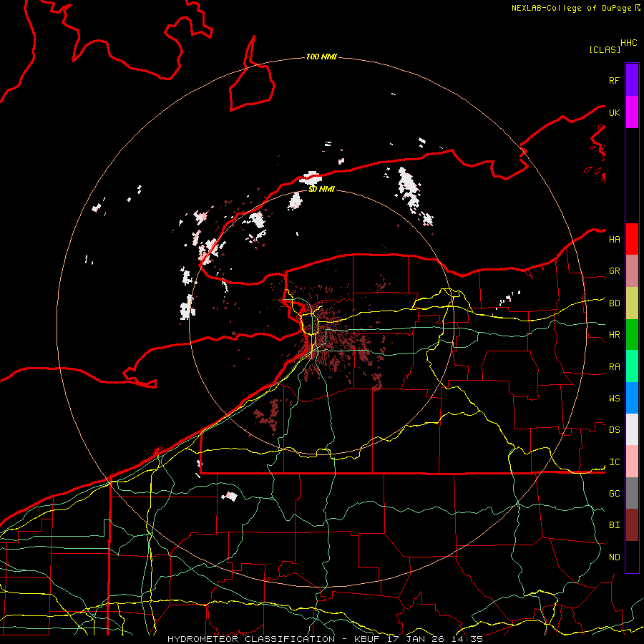Click the WS legend label
The image size is (644, 644).
coord(614,398)
